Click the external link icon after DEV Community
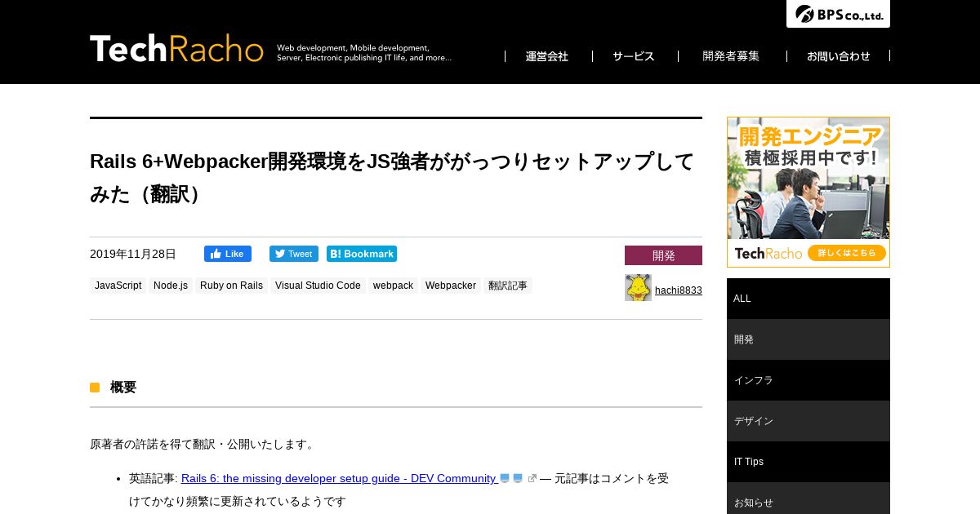Image resolution: width=980 pixels, height=514 pixels. (x=532, y=478)
